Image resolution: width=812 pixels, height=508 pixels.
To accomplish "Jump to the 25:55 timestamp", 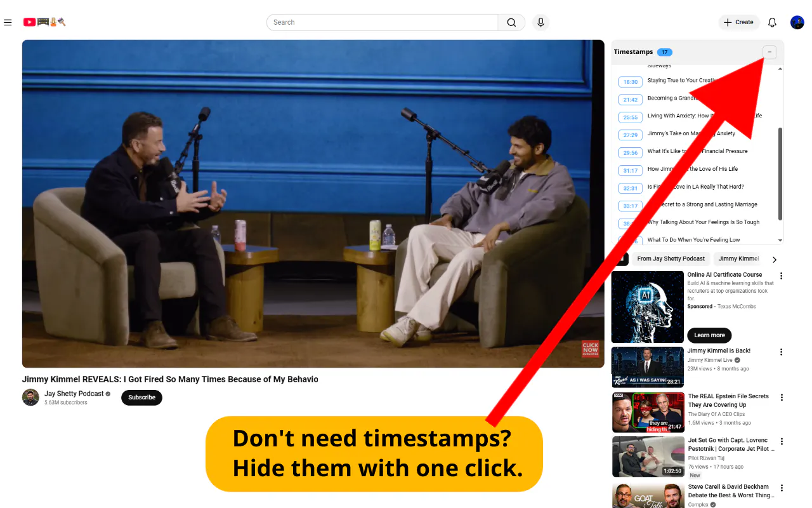I will (x=631, y=117).
